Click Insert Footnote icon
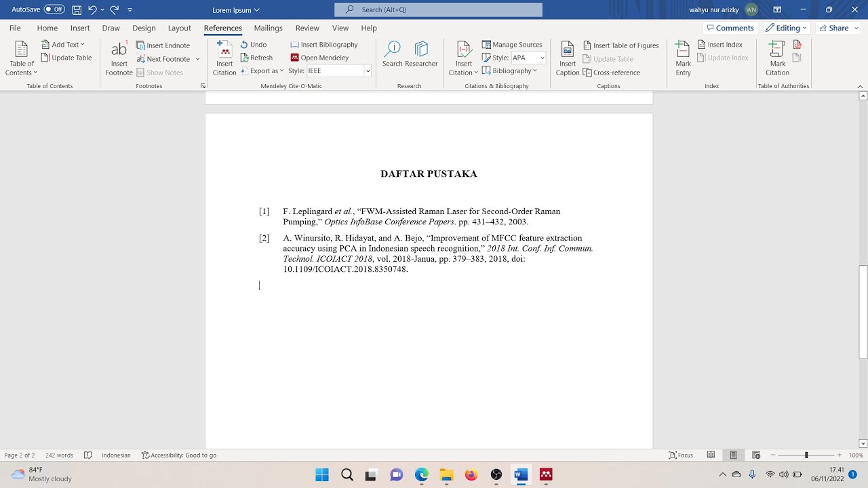Screen dimensions: 868x488 pyautogui.click(x=119, y=50)
